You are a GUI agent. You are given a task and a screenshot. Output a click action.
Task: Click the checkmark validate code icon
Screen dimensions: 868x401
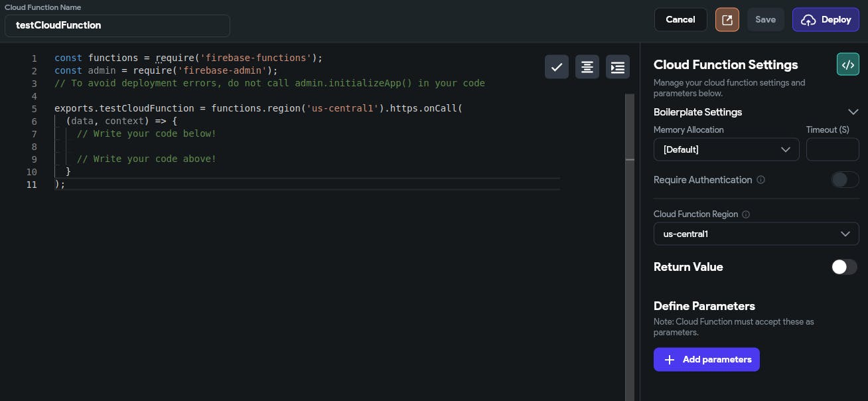click(557, 67)
